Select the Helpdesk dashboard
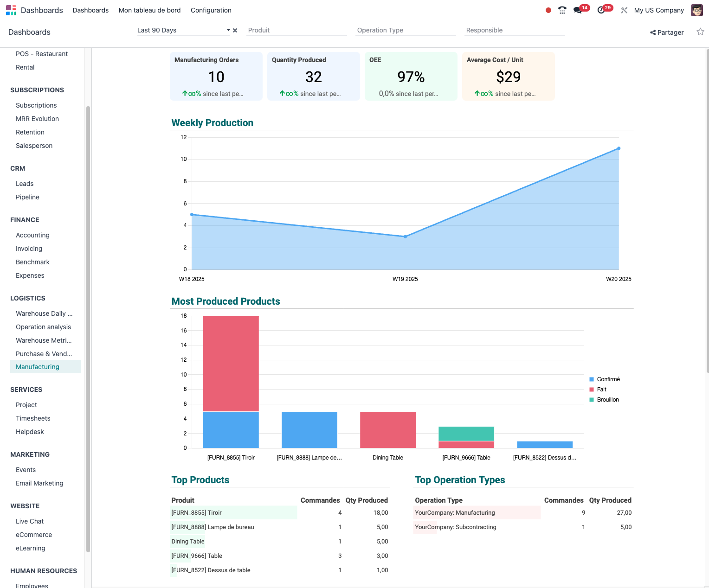 click(x=30, y=432)
